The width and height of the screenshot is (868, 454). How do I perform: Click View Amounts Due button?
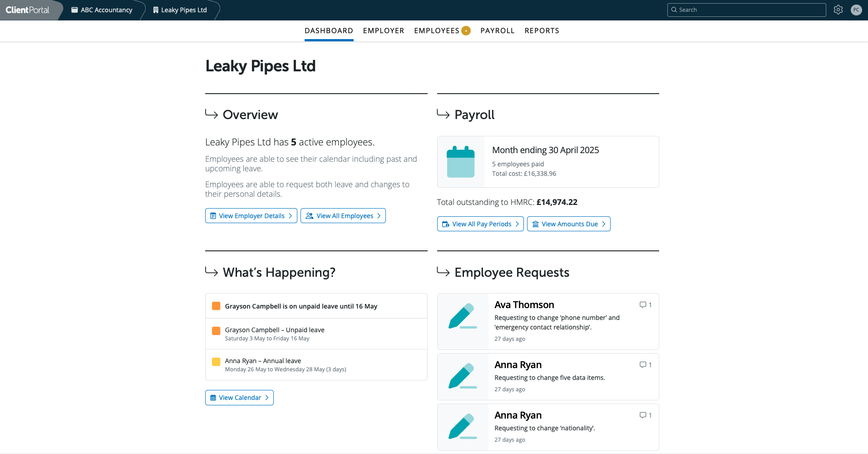click(x=568, y=224)
